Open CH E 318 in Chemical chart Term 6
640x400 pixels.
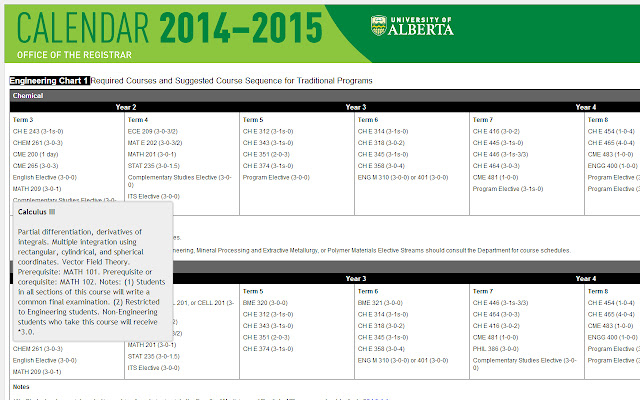(381, 143)
